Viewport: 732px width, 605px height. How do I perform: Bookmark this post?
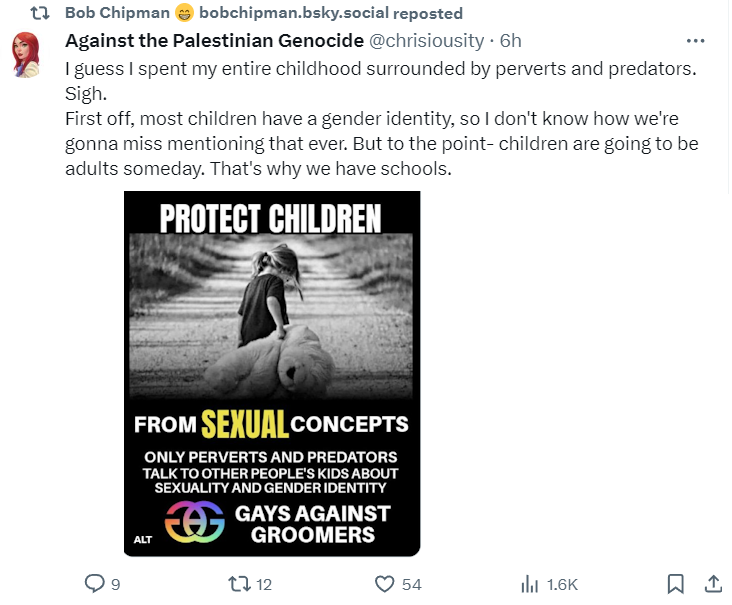[675, 584]
